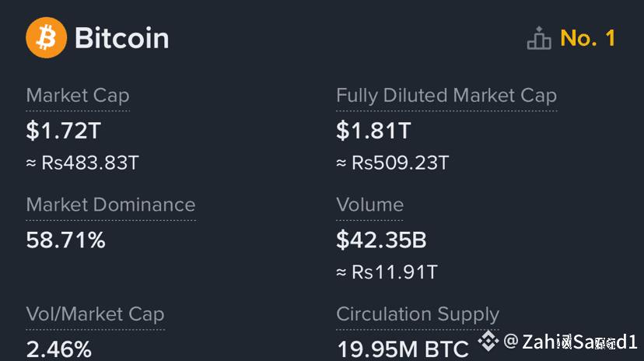Click the Binance diamond logo watermark
Viewport: 644px width, 361px height.
[488, 341]
